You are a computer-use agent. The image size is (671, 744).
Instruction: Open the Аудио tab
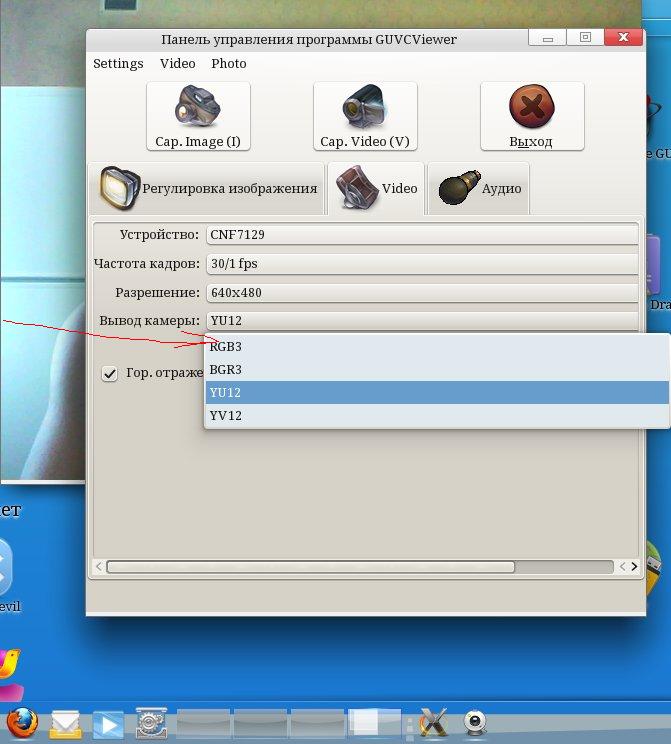tap(478, 188)
